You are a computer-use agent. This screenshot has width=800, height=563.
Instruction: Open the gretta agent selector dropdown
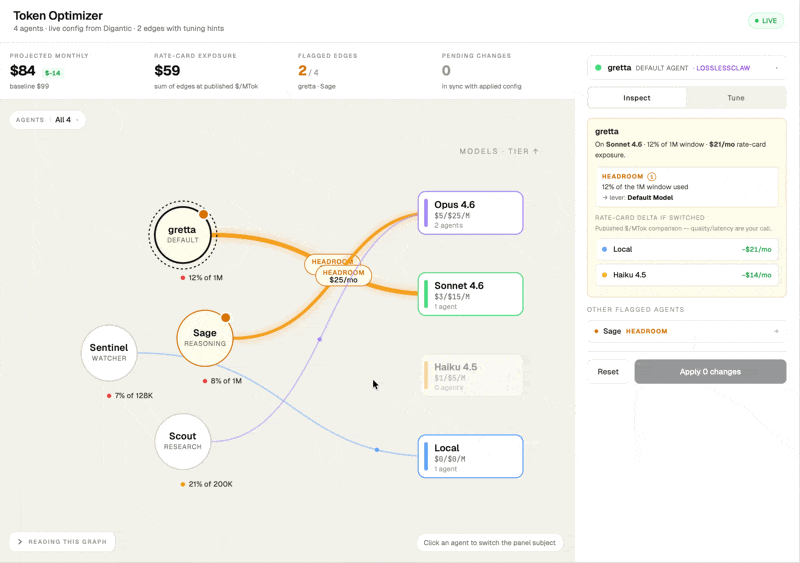point(687,68)
